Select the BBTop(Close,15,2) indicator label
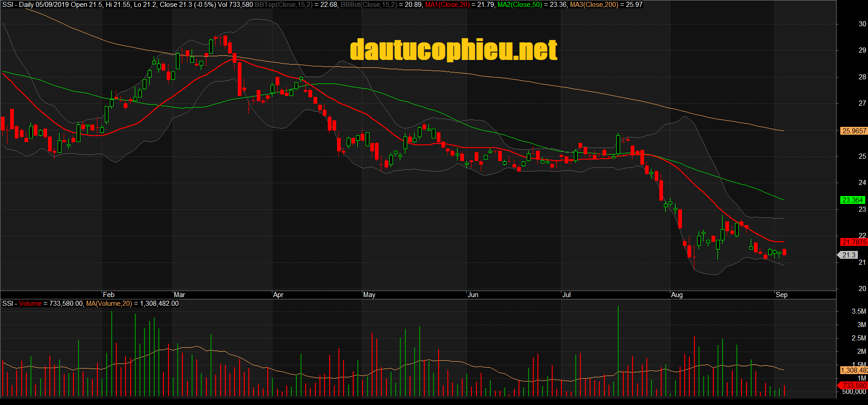The height and width of the screenshot is (405, 868). coord(283,5)
